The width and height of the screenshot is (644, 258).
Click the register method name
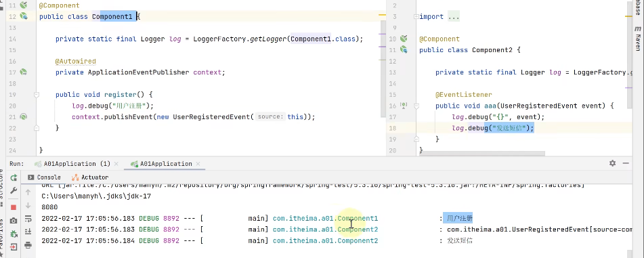[x=121, y=95]
